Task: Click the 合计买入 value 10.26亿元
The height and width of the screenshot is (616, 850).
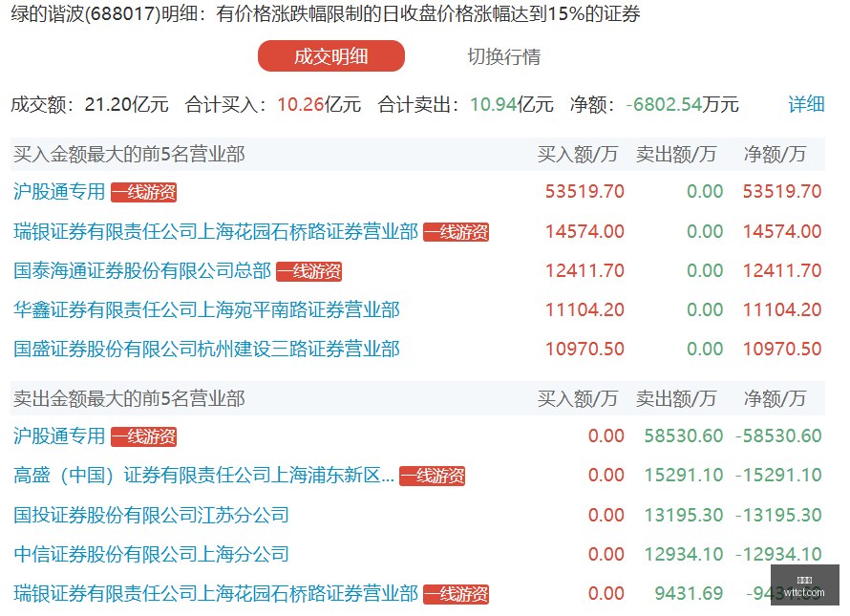Action: coord(319,104)
